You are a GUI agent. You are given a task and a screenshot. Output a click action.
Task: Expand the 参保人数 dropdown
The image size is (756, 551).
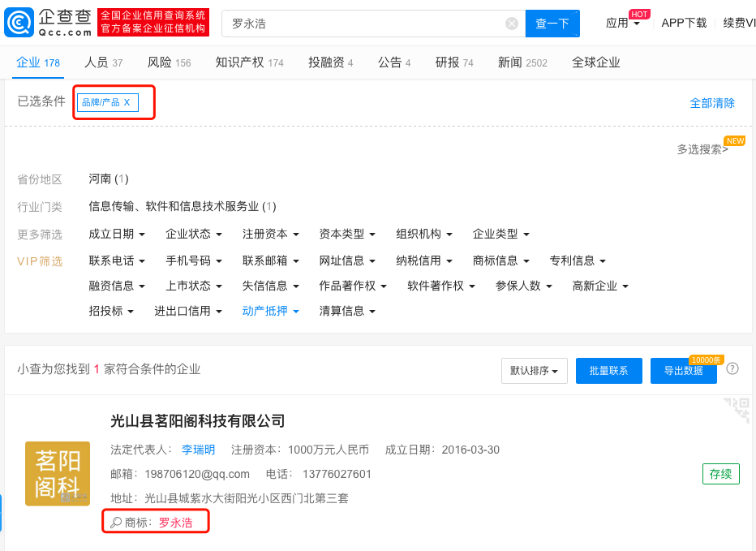(x=524, y=286)
